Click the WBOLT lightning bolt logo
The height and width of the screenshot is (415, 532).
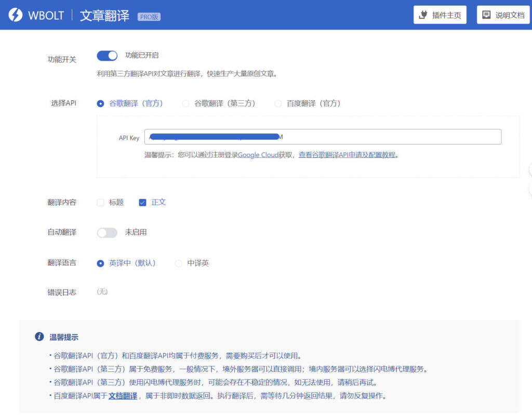[x=16, y=15]
